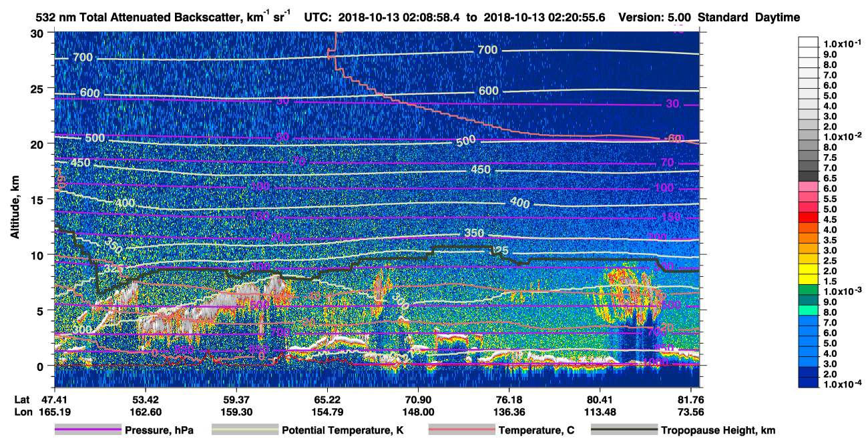Click the "Pressure, hPa" legend entry
The width and height of the screenshot is (868, 445).
click(159, 430)
